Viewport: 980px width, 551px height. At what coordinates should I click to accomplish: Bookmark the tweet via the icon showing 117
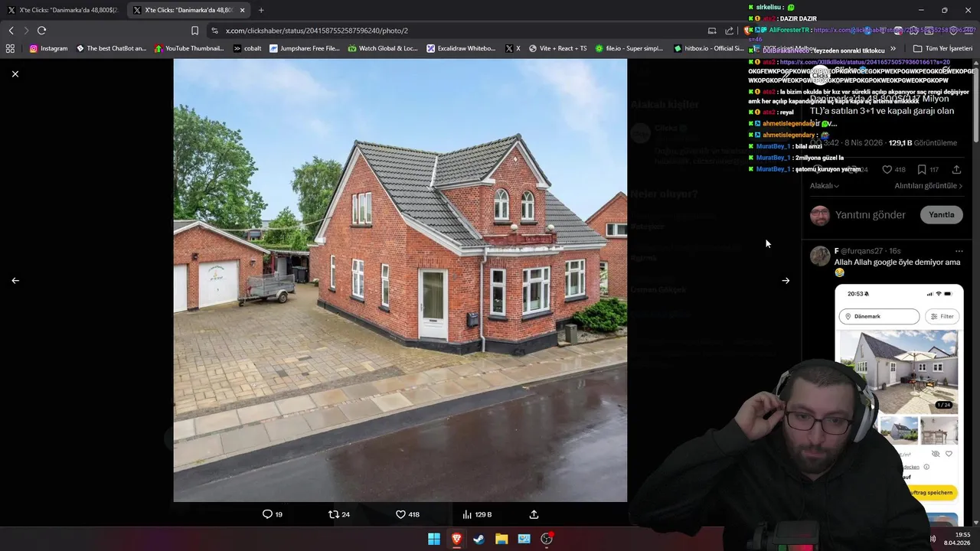click(928, 169)
